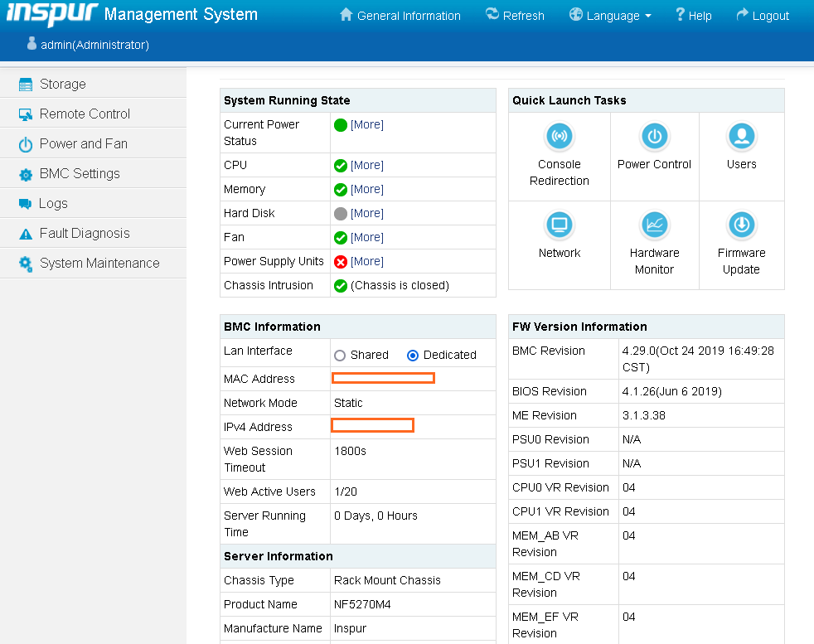
Task: Click the ME Revision value 3.1.3.38
Action: (x=644, y=415)
